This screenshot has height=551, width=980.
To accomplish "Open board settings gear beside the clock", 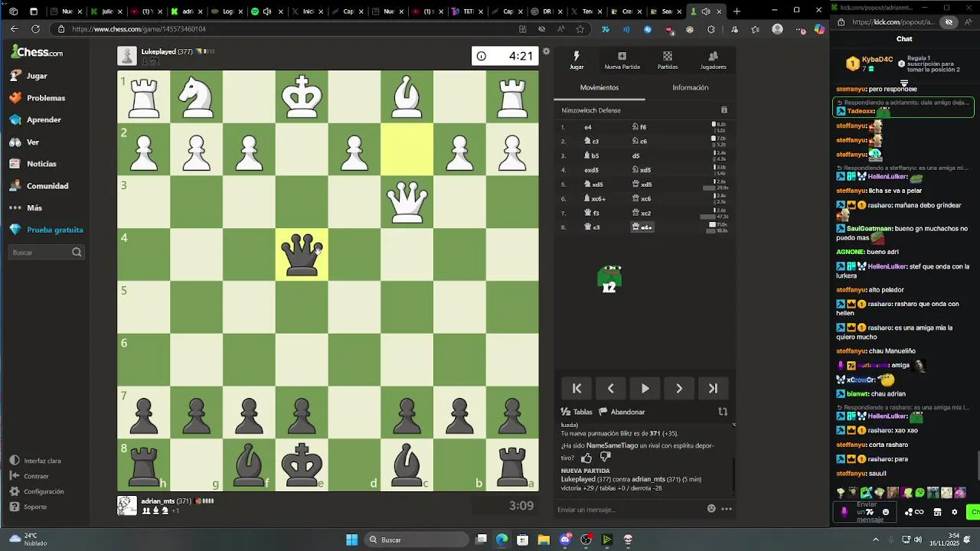I will coord(546,52).
